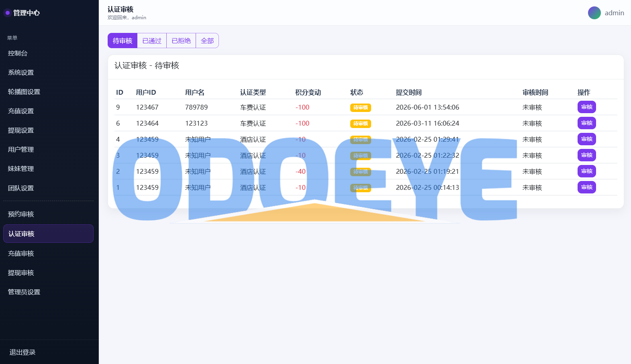
Task: Click 审核时间 column header
Action: pyautogui.click(x=535, y=93)
